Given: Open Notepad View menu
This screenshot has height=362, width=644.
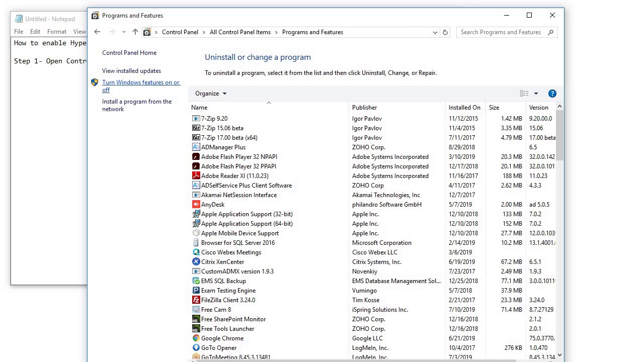Looking at the screenshot, I should pyautogui.click(x=79, y=32).
